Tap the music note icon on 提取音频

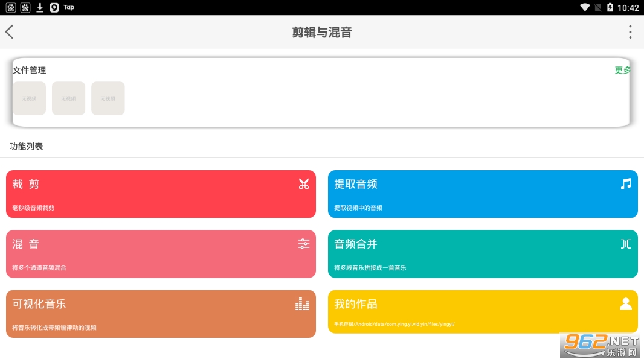[x=625, y=184]
